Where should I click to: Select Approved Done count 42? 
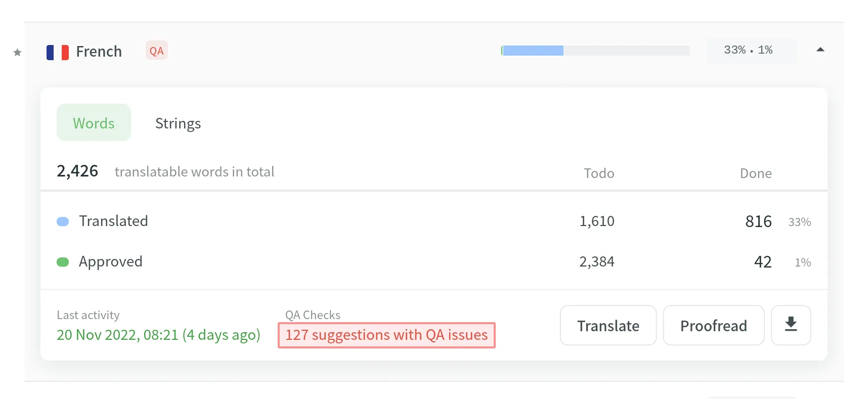[x=762, y=261]
